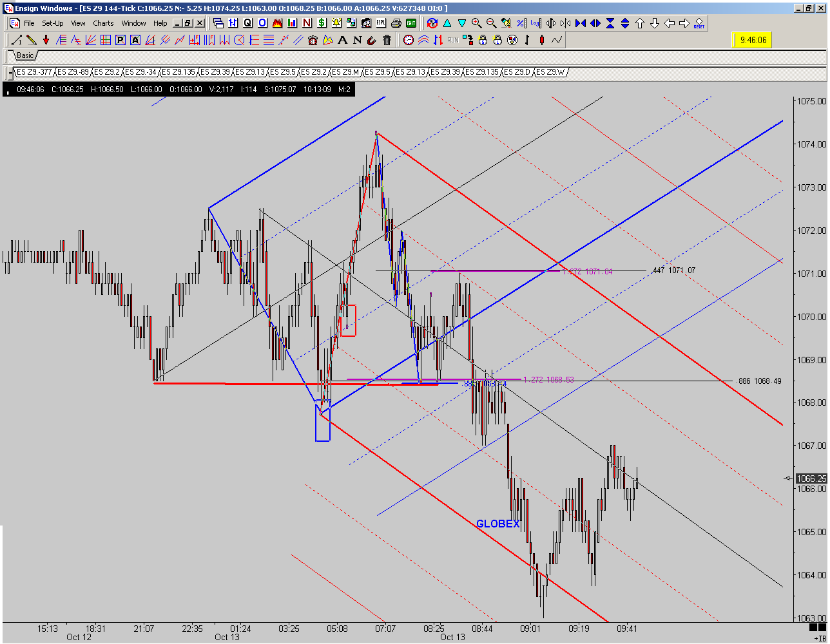Click the white up arrow icon

[x=640, y=23]
